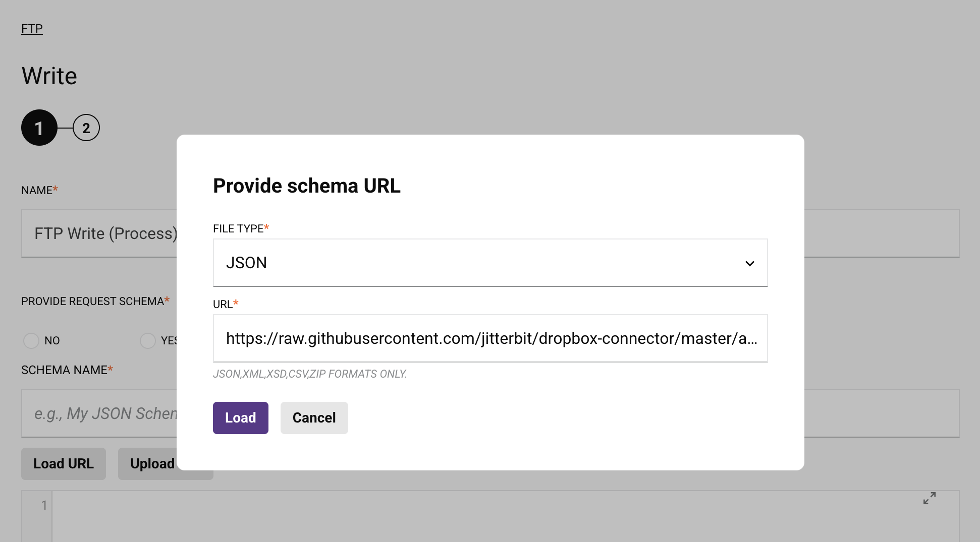The width and height of the screenshot is (980, 542).
Task: Select the YES radio button
Action: (148, 341)
